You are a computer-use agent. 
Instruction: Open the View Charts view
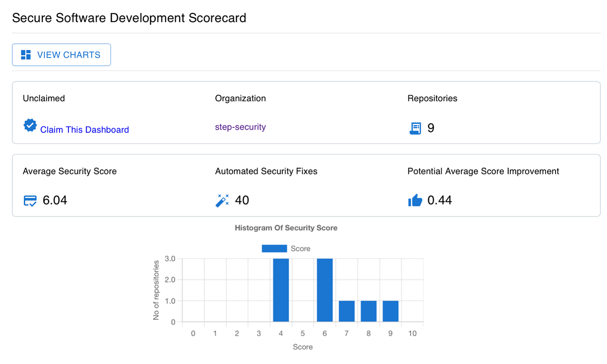pos(61,54)
